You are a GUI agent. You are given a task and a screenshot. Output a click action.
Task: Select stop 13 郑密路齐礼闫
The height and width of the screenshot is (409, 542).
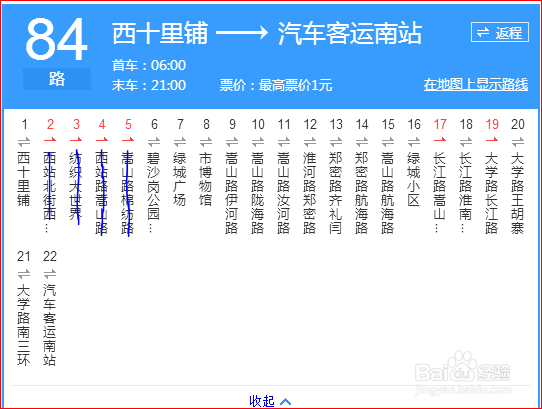[x=336, y=193]
